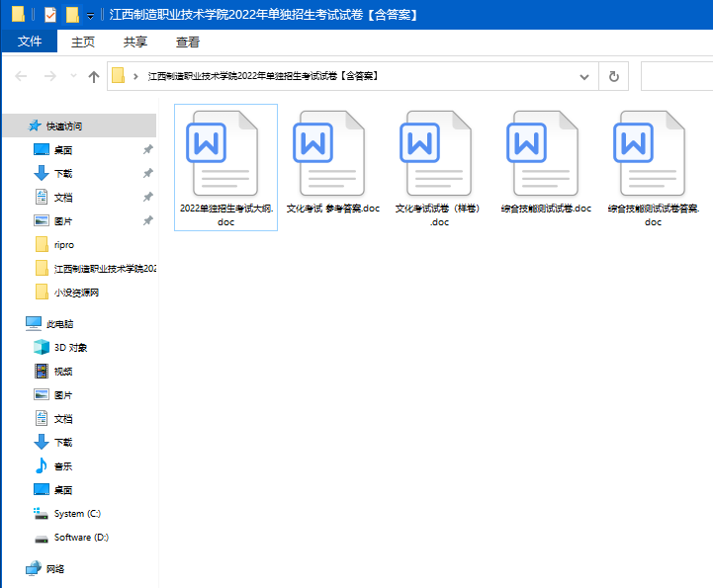The width and height of the screenshot is (713, 588).
Task: Refresh the current folder
Action: (614, 76)
